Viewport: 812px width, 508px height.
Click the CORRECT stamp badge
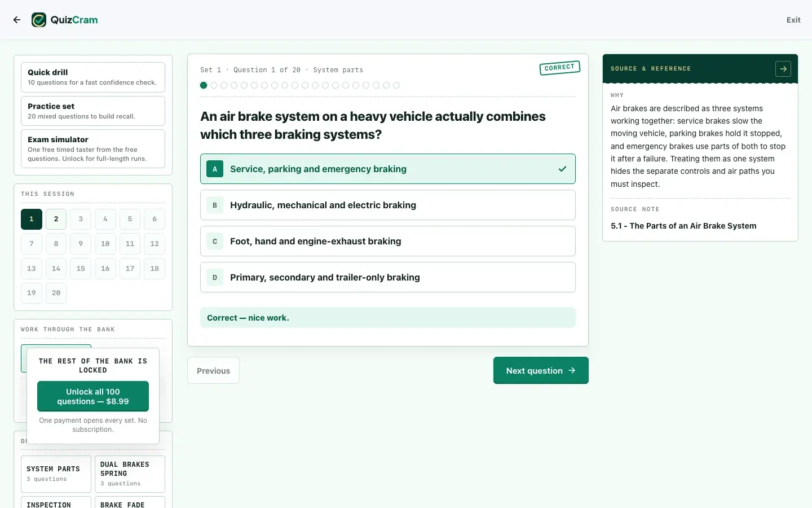(559, 68)
